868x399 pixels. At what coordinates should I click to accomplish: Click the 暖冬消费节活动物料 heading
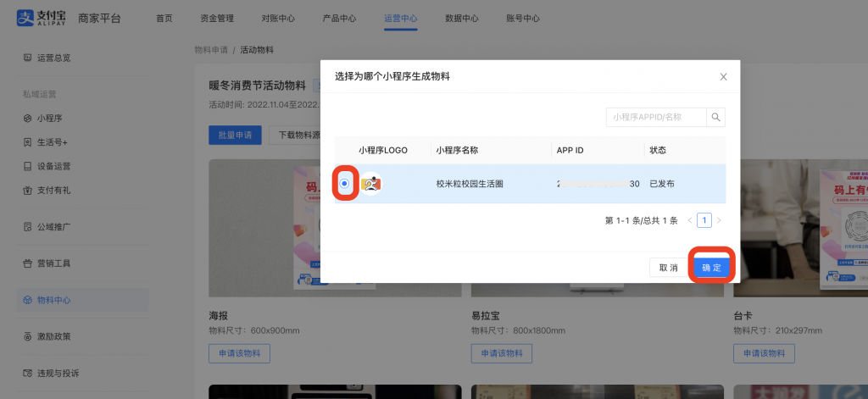coord(258,86)
